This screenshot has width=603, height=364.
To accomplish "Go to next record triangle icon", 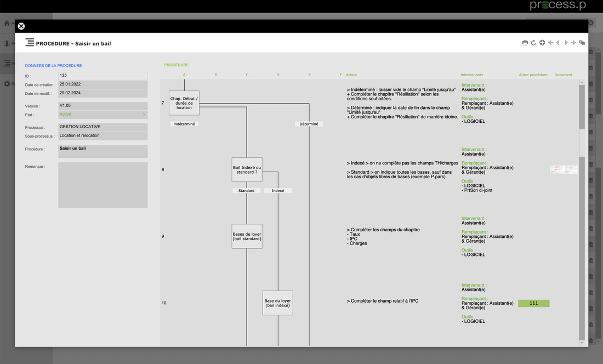I will tap(566, 43).
